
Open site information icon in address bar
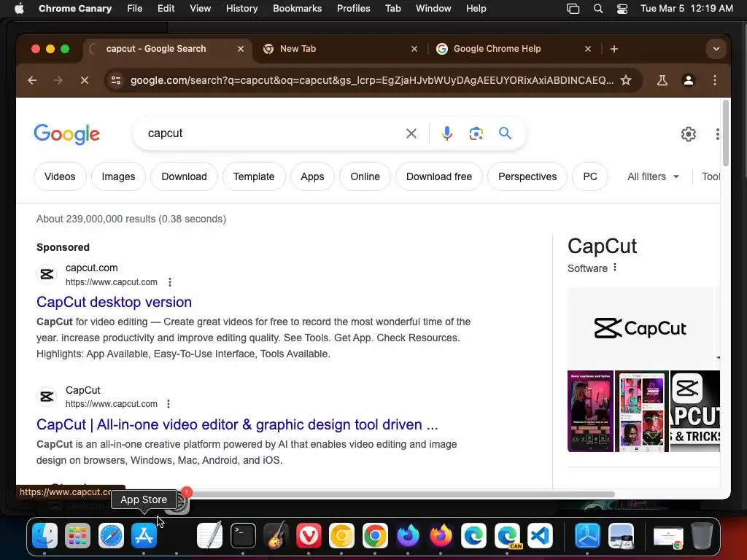pyautogui.click(x=116, y=80)
